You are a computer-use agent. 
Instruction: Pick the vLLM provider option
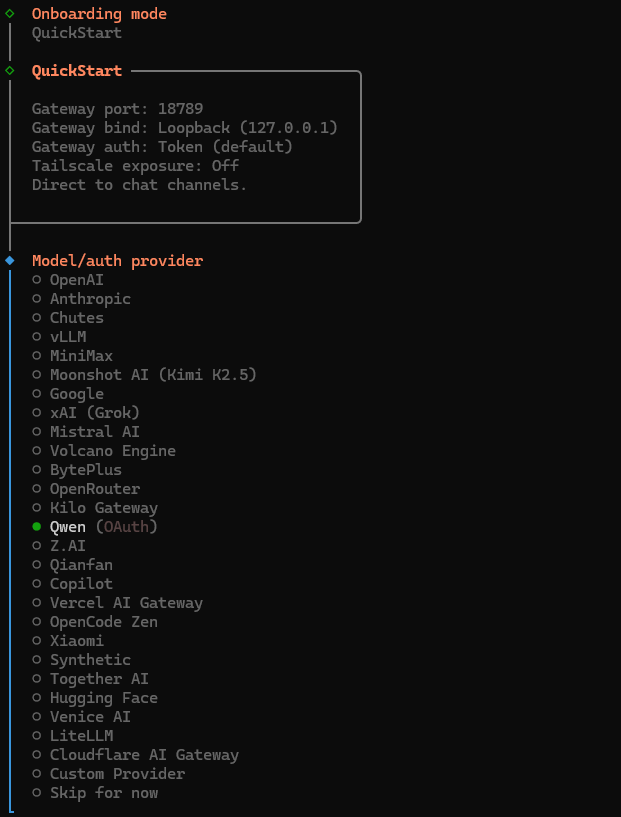[x=59, y=337]
